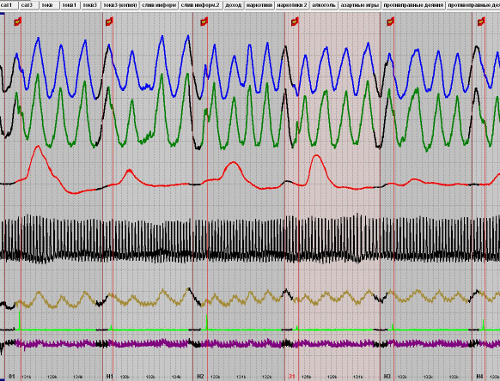Screen dimensions: 500x381
Task: Open the доход tab
Action: click(233, 5)
